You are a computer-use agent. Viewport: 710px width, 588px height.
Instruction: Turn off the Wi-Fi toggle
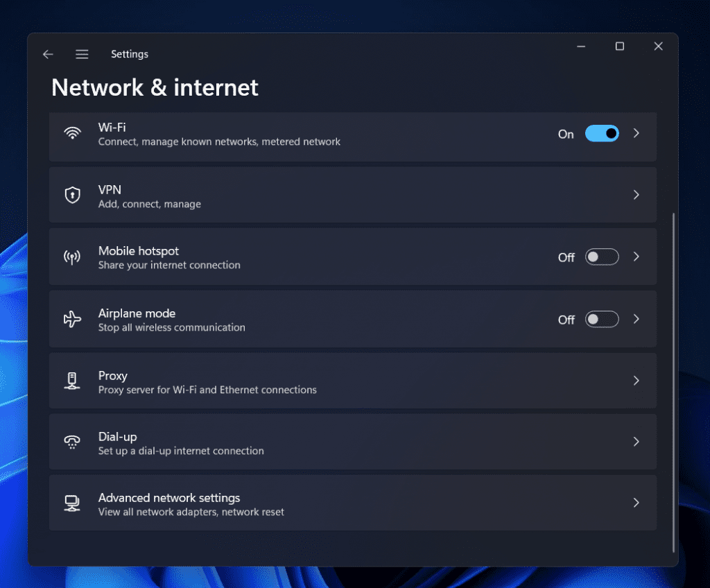602,133
